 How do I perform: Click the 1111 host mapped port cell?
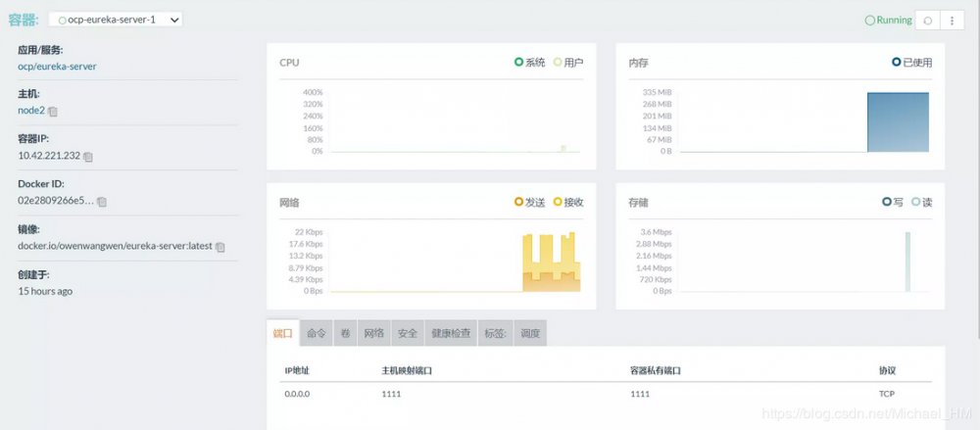(x=391, y=395)
